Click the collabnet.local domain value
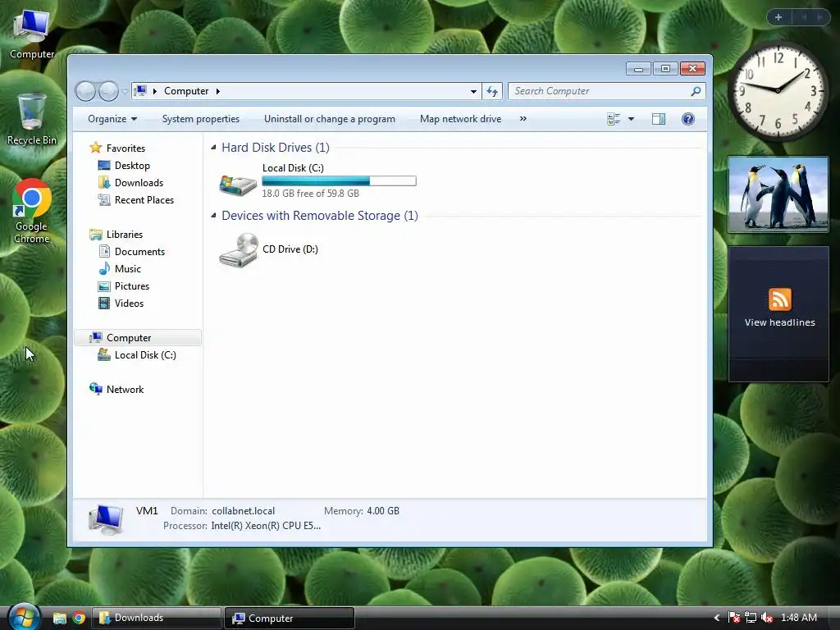 tap(243, 511)
